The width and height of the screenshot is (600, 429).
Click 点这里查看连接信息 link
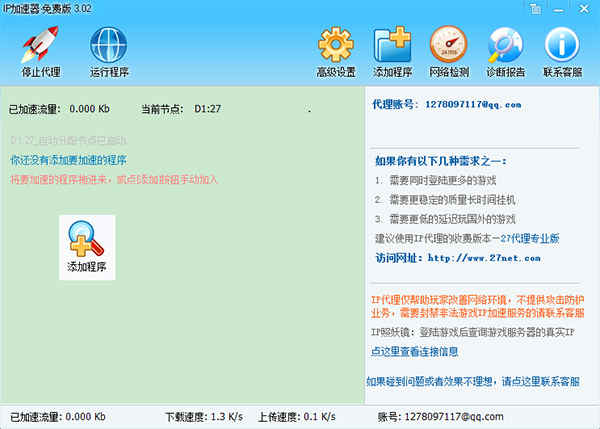pyautogui.click(x=414, y=351)
